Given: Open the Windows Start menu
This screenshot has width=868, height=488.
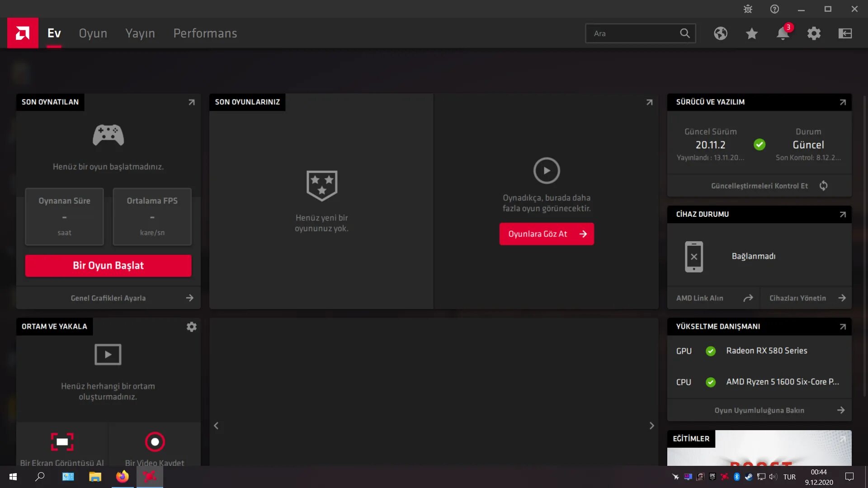Looking at the screenshot, I should [13, 477].
